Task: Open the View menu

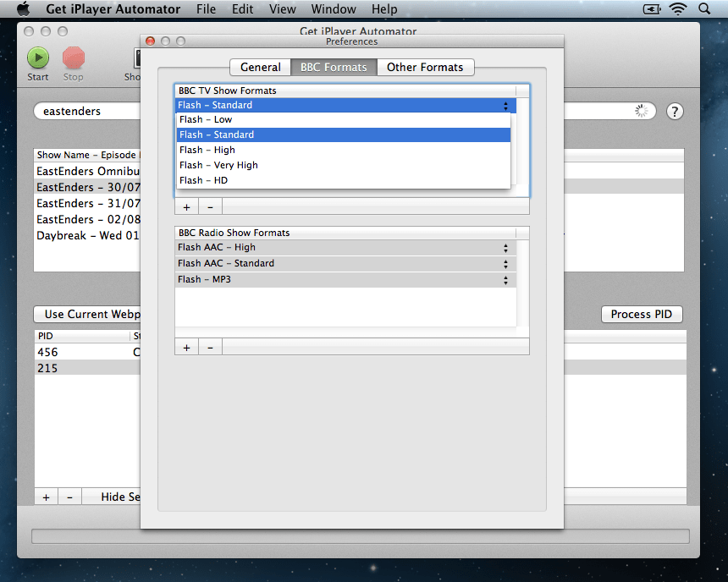Action: [282, 8]
